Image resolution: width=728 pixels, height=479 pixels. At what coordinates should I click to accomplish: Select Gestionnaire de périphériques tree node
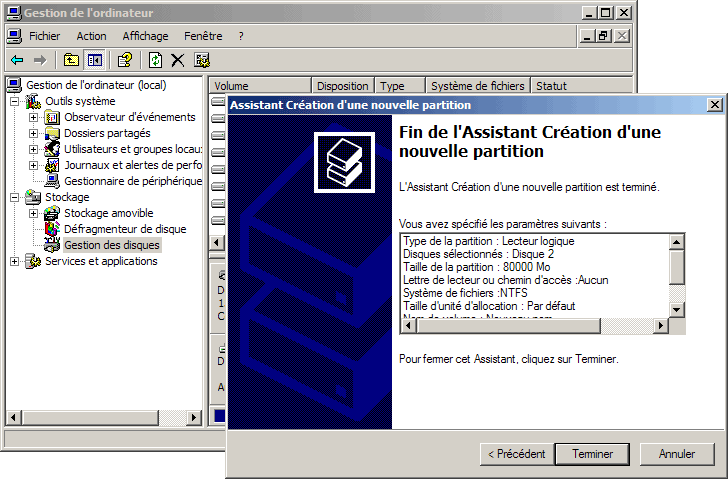(132, 181)
